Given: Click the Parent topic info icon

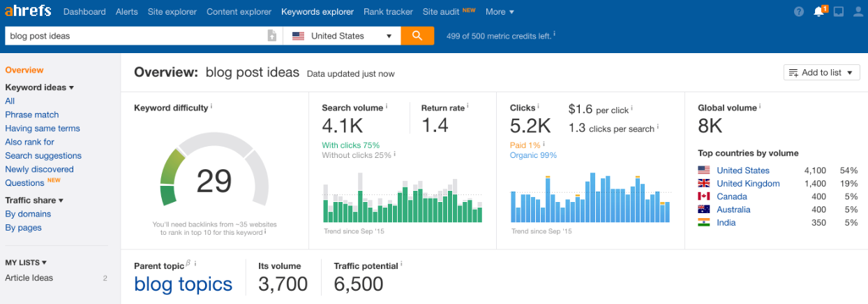Looking at the screenshot, I should coord(195,263).
